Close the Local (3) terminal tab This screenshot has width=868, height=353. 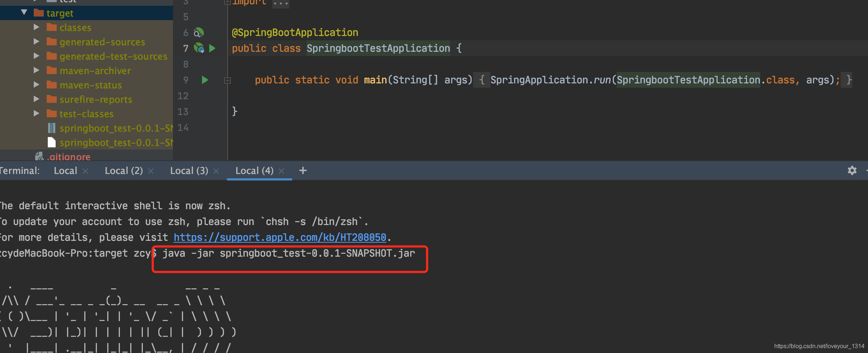tap(216, 171)
